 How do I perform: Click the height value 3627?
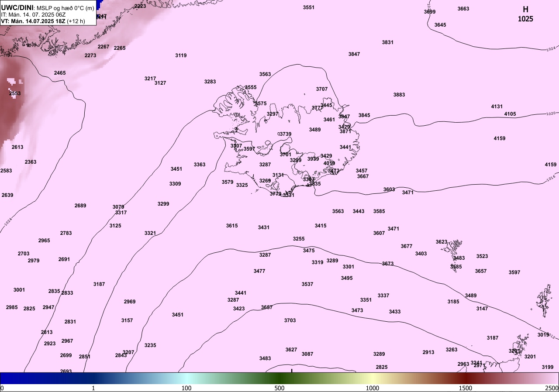[x=291, y=350]
